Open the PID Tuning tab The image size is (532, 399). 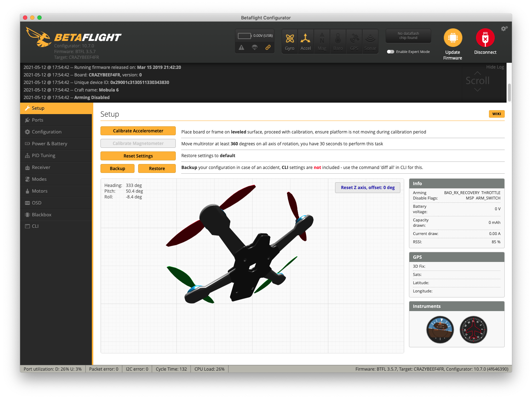56,156
